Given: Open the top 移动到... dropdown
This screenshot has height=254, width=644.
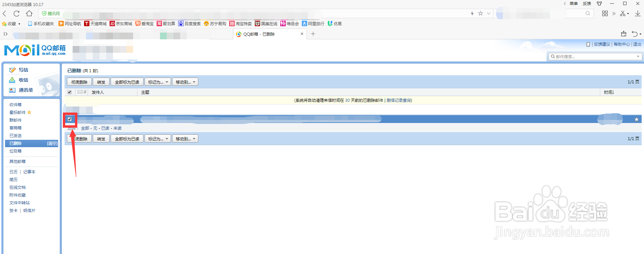Looking at the screenshot, I should pos(185,82).
